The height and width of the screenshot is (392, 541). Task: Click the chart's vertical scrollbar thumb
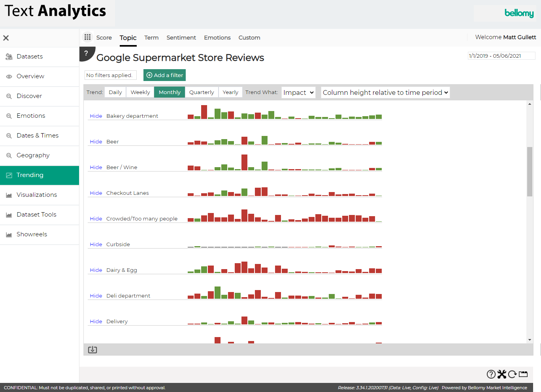click(x=530, y=171)
